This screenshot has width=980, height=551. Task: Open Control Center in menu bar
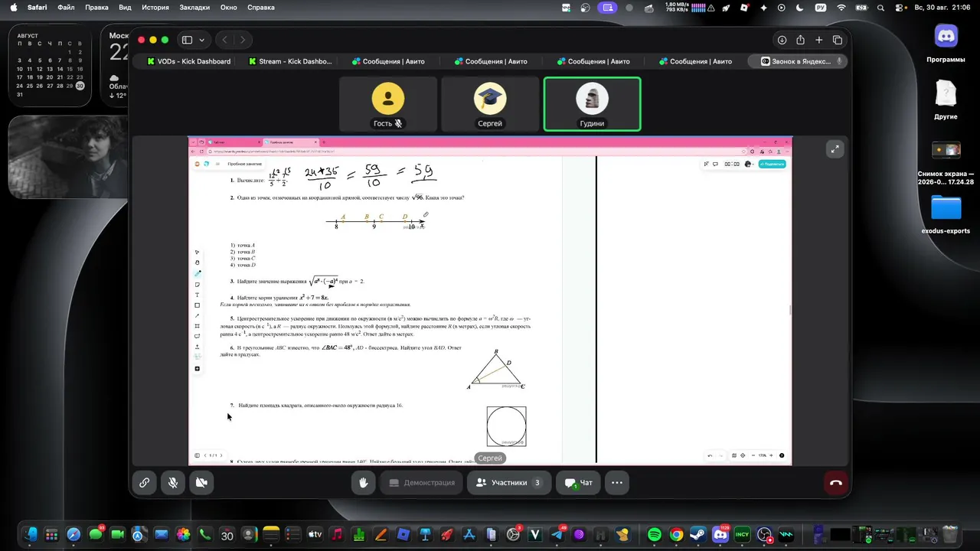click(900, 8)
